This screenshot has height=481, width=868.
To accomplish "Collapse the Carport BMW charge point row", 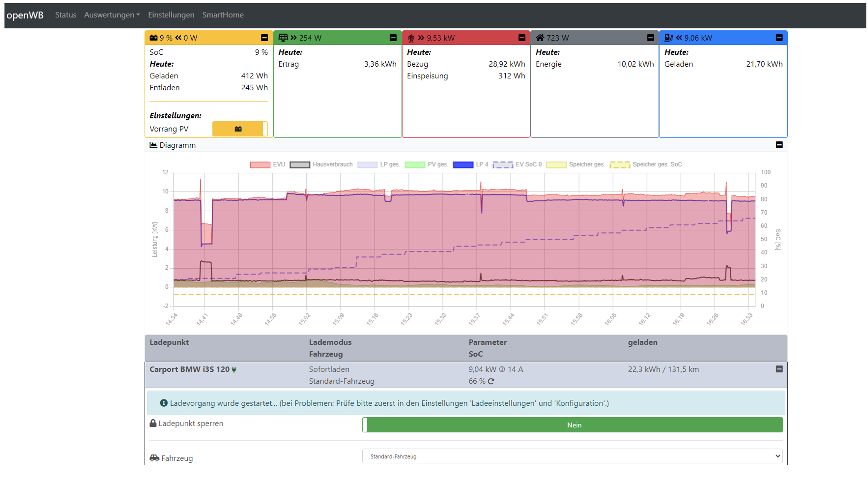I will point(779,369).
